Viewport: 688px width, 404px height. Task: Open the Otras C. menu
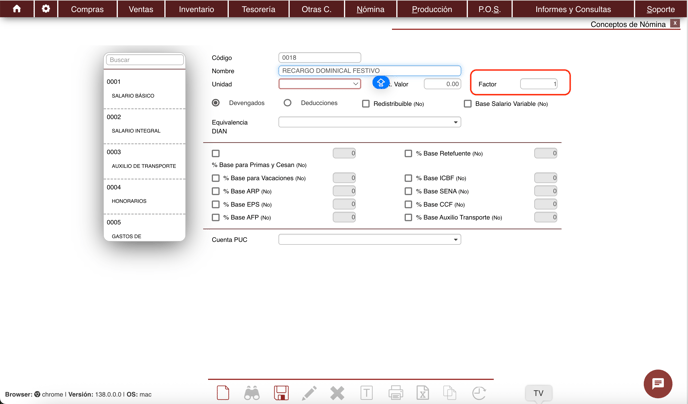316,9
